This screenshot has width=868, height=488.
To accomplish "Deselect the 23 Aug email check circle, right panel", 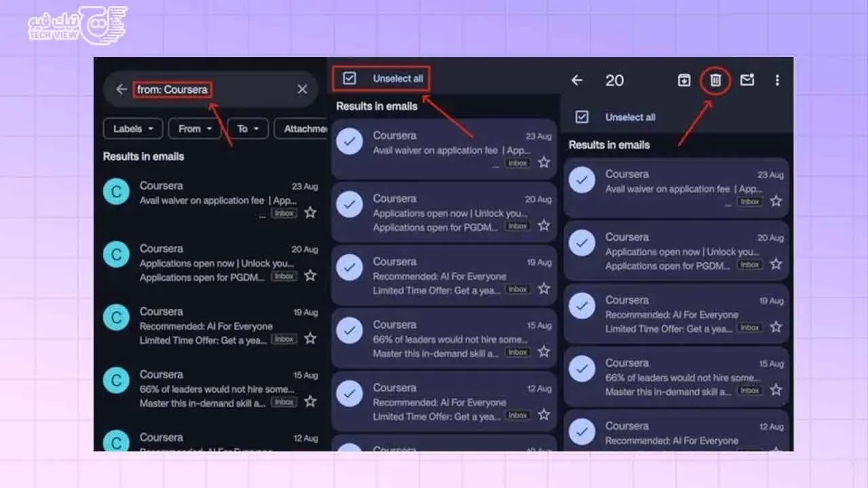I will [x=582, y=180].
